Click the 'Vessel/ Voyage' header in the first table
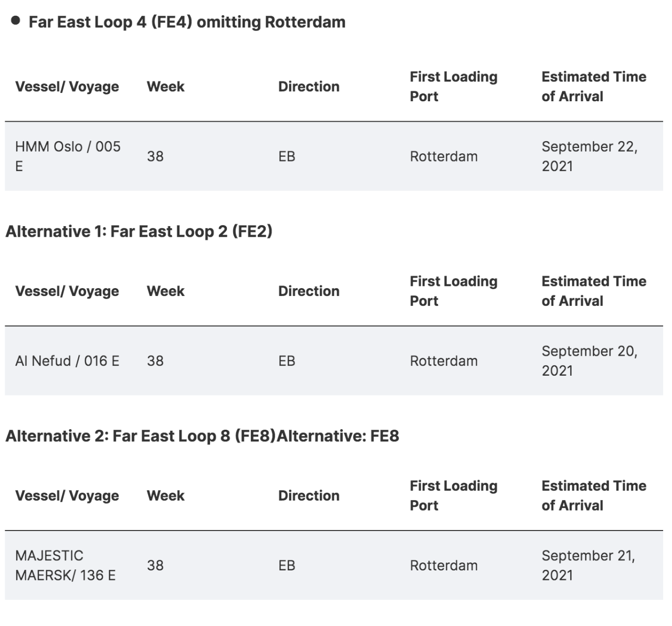Image resolution: width=672 pixels, height=626 pixels. point(67,87)
